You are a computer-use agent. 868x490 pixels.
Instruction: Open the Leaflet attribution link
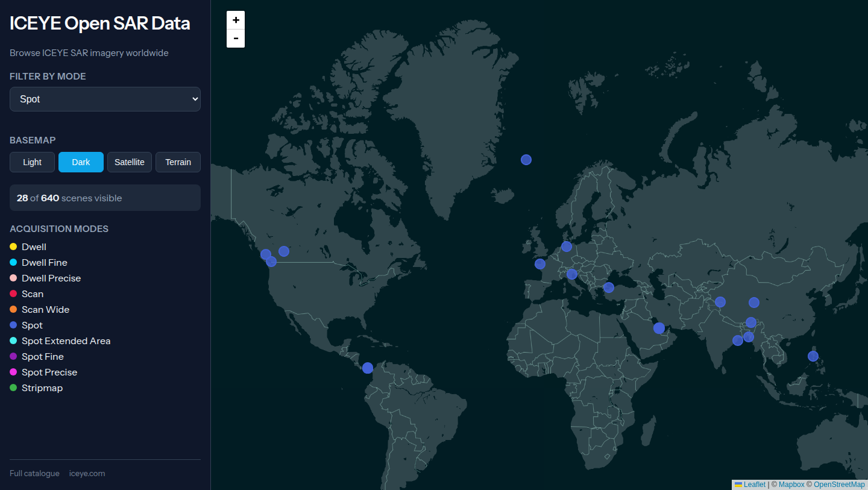click(750, 485)
